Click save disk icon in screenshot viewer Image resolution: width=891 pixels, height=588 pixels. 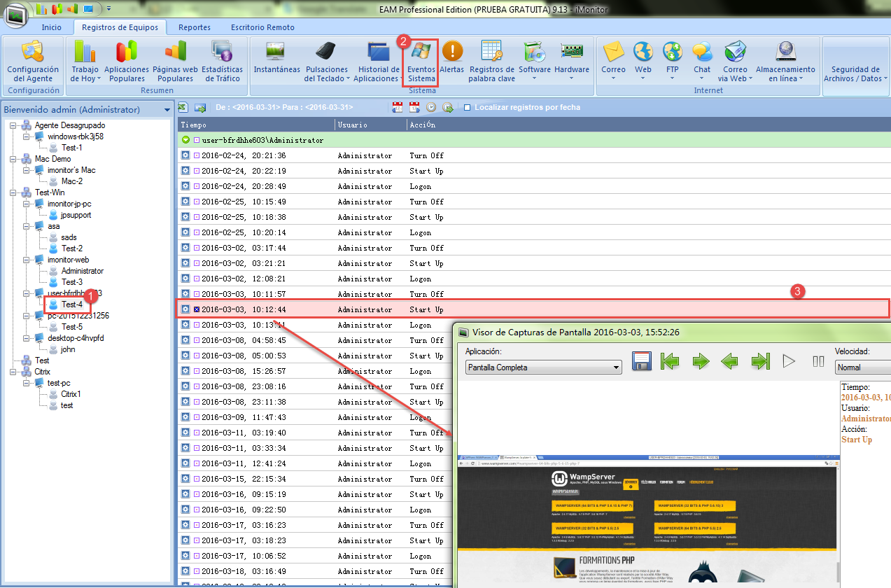point(643,361)
